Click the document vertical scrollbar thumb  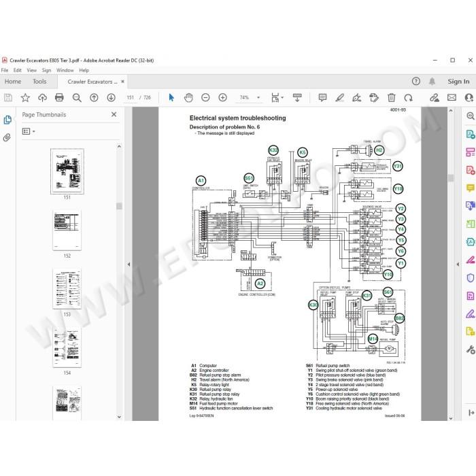pyautogui.click(x=451, y=178)
